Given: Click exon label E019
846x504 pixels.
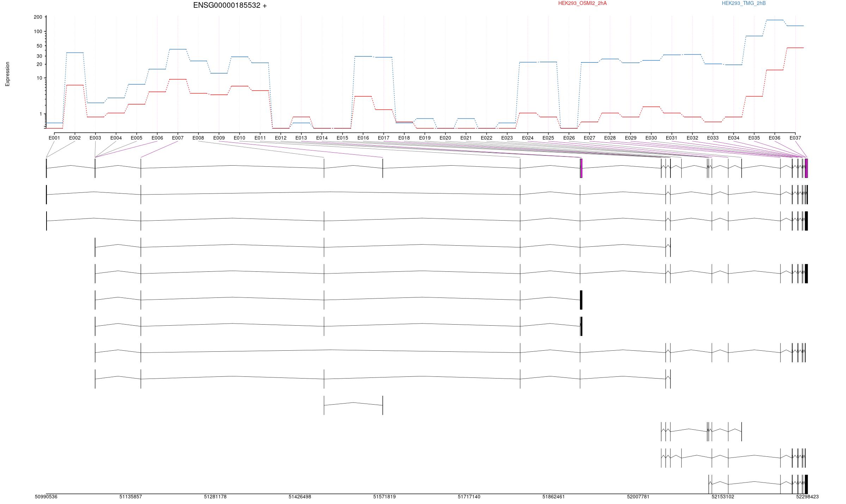Looking at the screenshot, I should pos(425,138).
